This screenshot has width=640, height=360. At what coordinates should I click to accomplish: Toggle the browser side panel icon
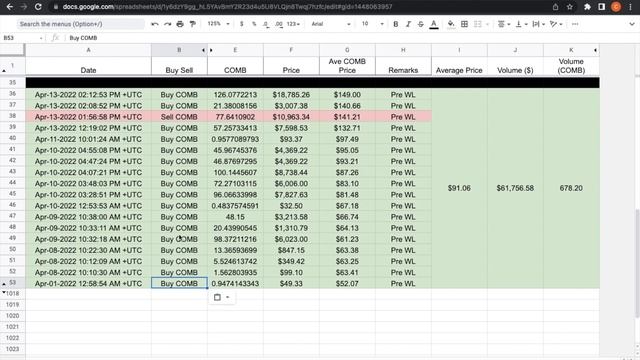click(601, 7)
